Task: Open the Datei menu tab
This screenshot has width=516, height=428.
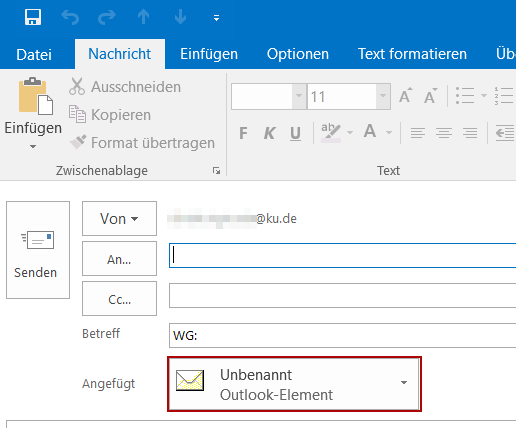Action: pos(34,54)
